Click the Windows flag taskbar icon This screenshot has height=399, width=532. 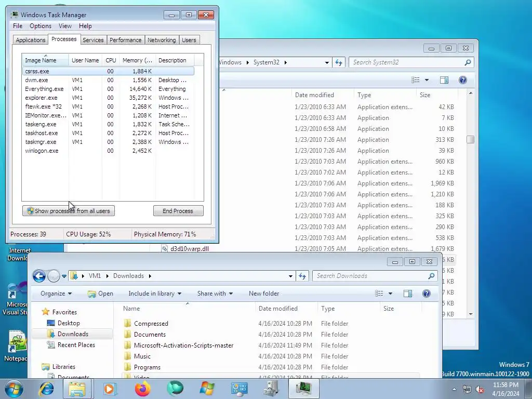pyautogui.click(x=207, y=389)
